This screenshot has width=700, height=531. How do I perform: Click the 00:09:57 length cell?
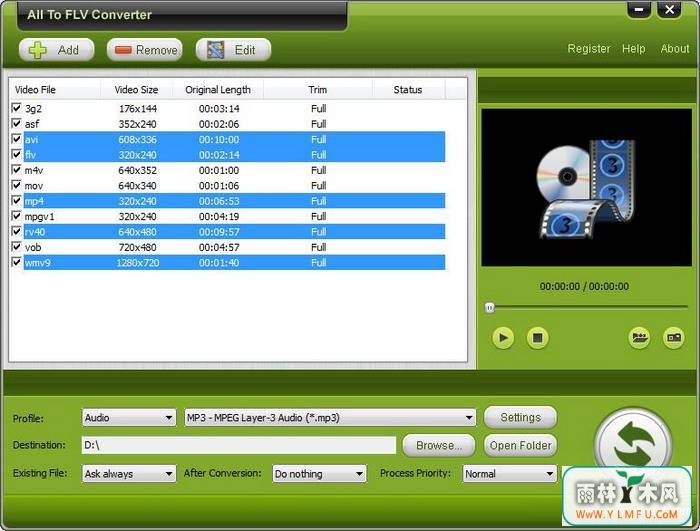pyautogui.click(x=219, y=232)
